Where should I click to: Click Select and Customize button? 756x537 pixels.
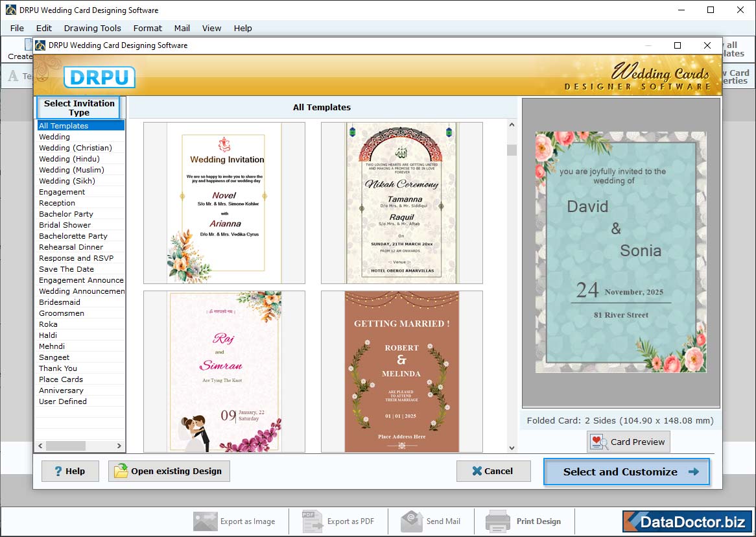tap(627, 472)
